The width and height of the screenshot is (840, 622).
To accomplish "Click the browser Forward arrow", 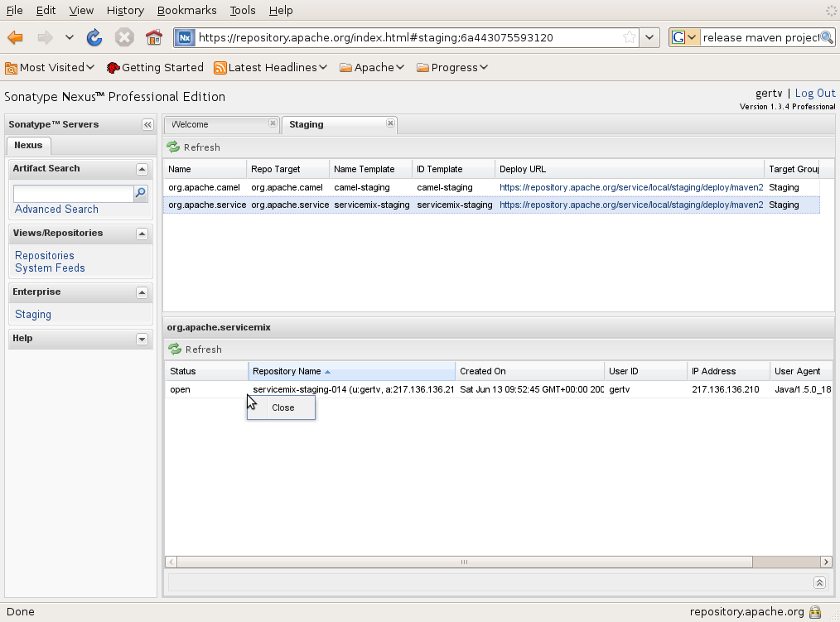I will 45,37.
